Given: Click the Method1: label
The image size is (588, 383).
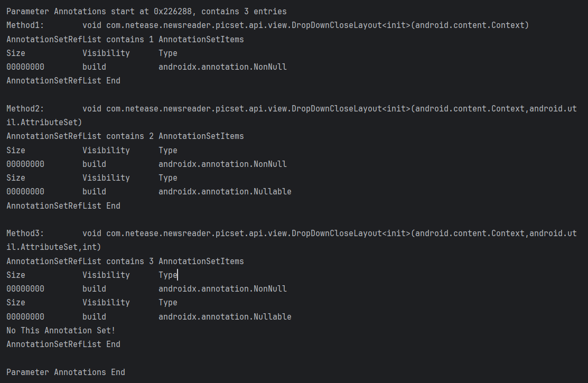Looking at the screenshot, I should tap(25, 25).
